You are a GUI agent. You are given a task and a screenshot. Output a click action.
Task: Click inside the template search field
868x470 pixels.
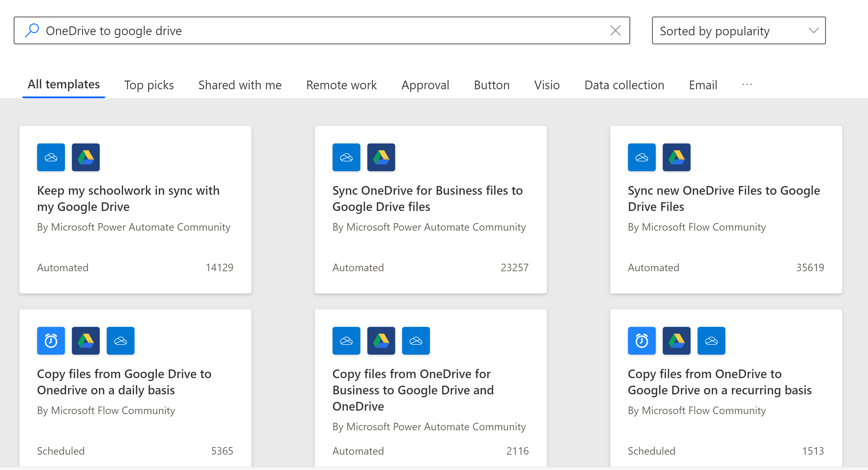click(270, 30)
